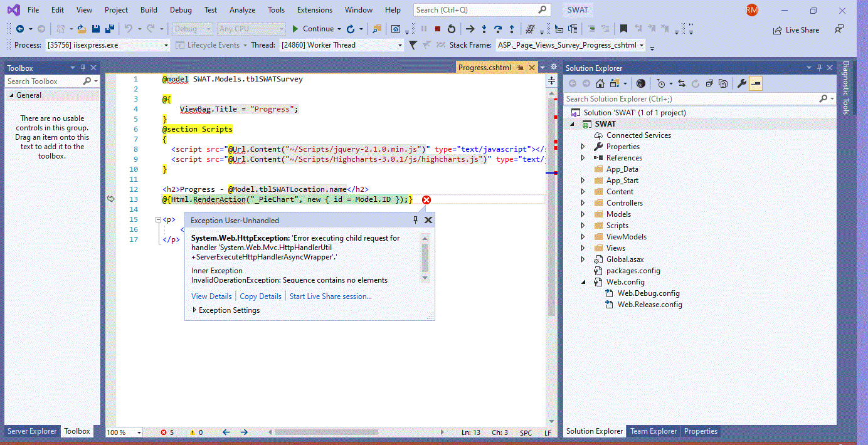The width and height of the screenshot is (868, 445).
Task: Toggle auto-hide pin on Solution Explorer
Action: pyautogui.click(x=820, y=68)
